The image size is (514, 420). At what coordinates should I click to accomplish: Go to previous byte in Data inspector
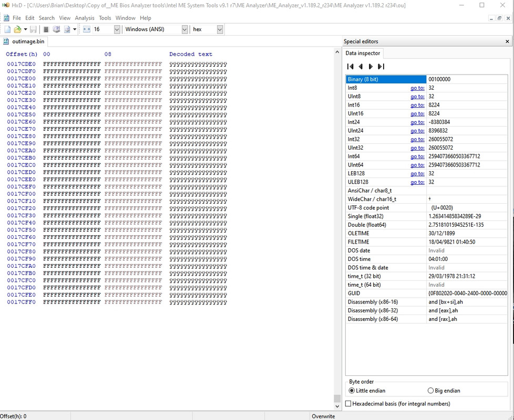(361, 67)
